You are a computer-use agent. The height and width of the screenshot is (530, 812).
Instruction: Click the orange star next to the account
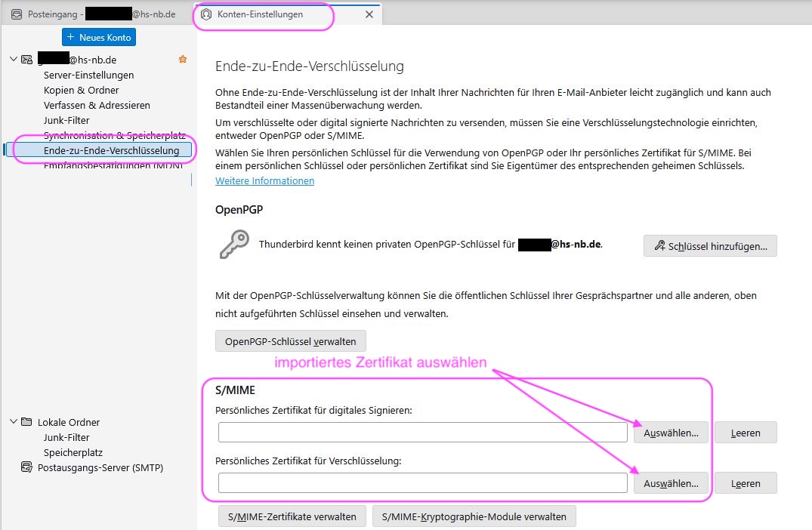pyautogui.click(x=183, y=59)
